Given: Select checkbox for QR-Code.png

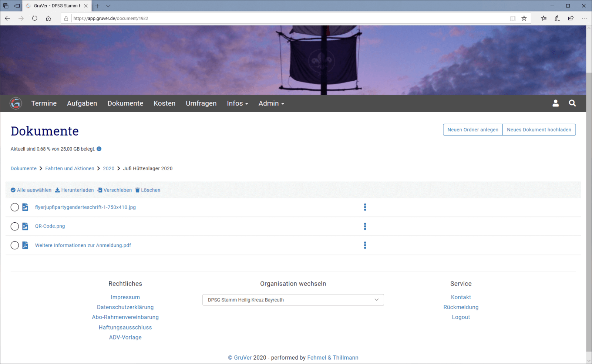Looking at the screenshot, I should coord(15,226).
